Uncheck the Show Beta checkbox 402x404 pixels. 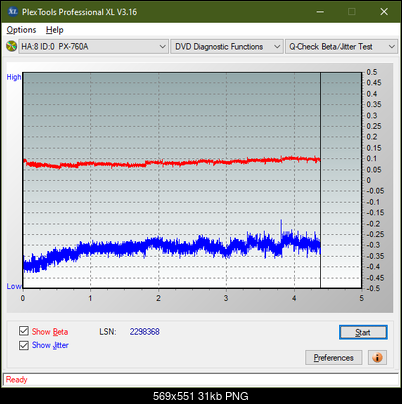point(24,331)
